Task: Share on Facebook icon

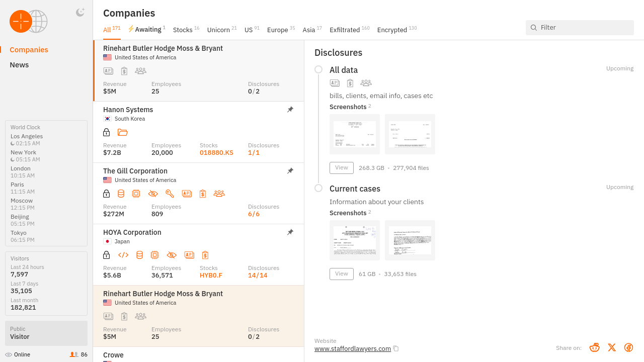Action: click(628, 347)
